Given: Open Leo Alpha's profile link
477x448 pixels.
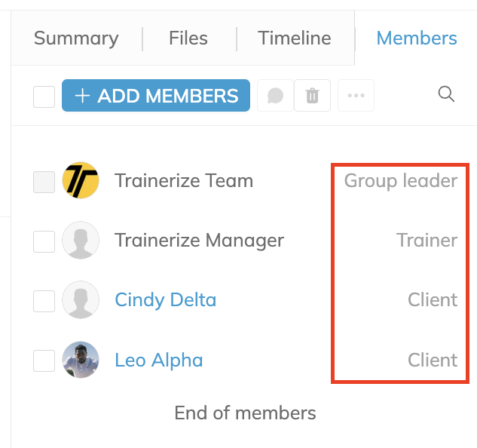Looking at the screenshot, I should (158, 361).
